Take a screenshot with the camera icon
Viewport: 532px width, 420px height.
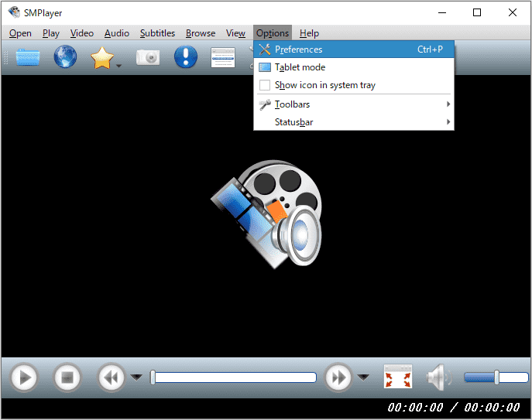click(x=148, y=57)
